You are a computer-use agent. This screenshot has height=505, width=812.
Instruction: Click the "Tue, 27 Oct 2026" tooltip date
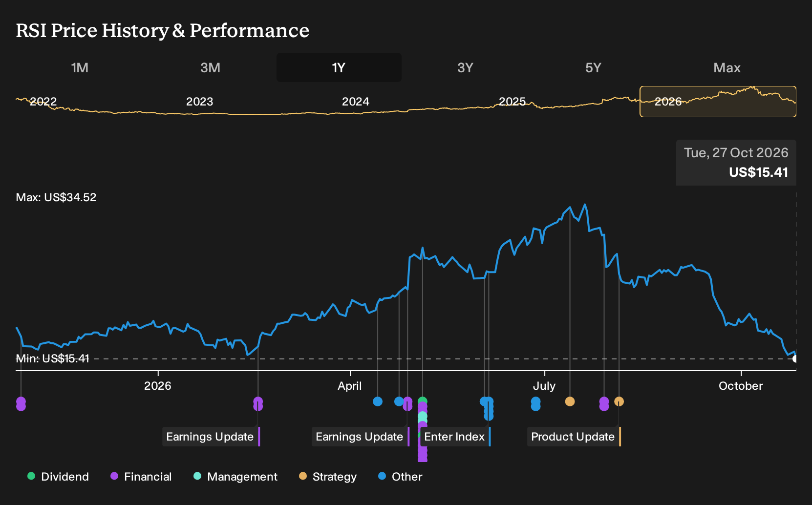click(736, 153)
